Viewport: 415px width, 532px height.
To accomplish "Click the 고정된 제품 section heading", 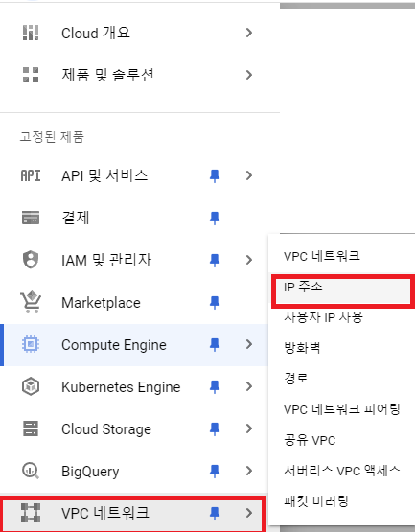I will pos(52,137).
